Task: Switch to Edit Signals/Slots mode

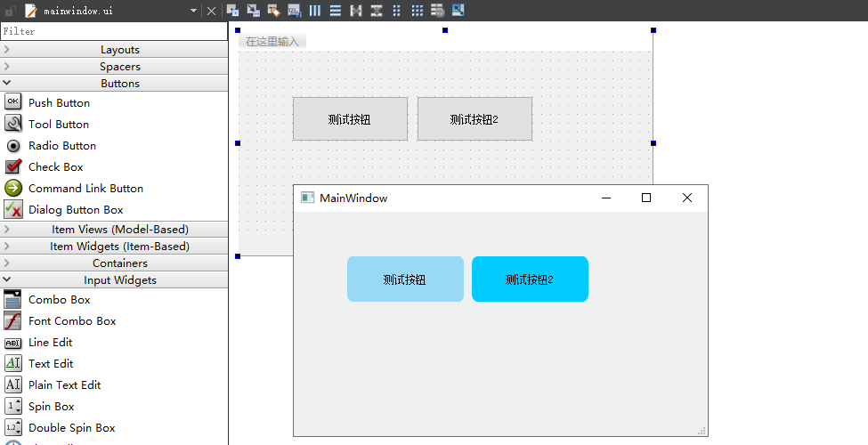Action: pos(254,10)
